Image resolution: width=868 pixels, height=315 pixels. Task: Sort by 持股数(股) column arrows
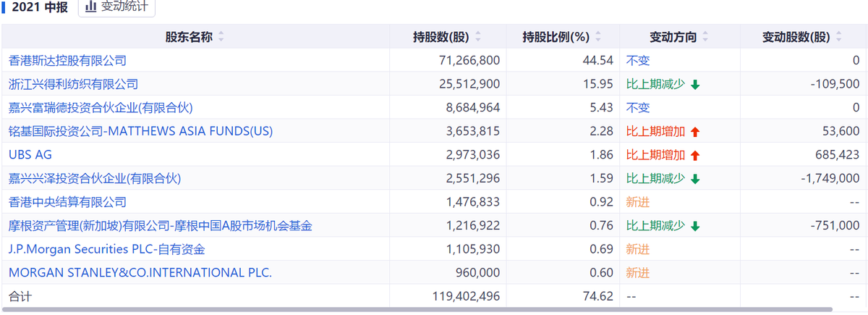click(478, 37)
